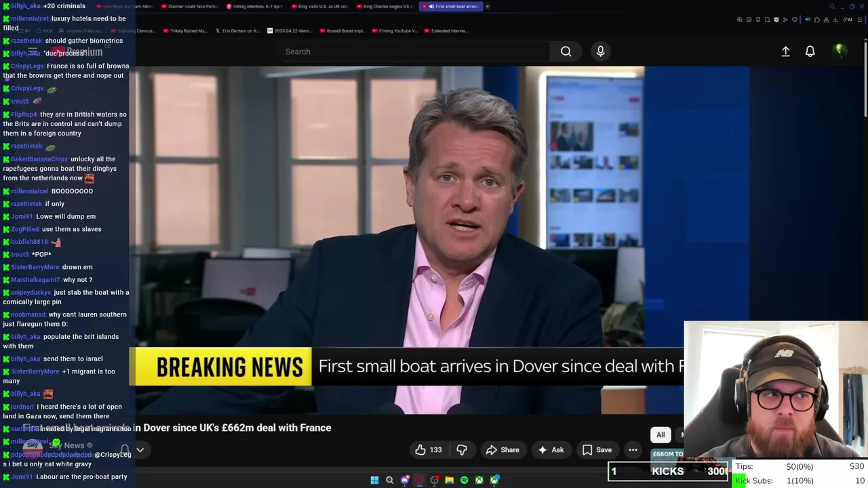The image size is (868, 488).
Task: Click the page vertical scrollbar
Action: pos(865,81)
